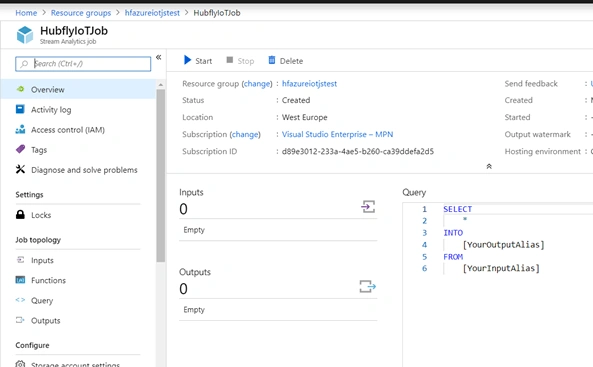The width and height of the screenshot is (593, 367).
Task: Click [YourInputAlias] in the query
Action: pos(501,268)
